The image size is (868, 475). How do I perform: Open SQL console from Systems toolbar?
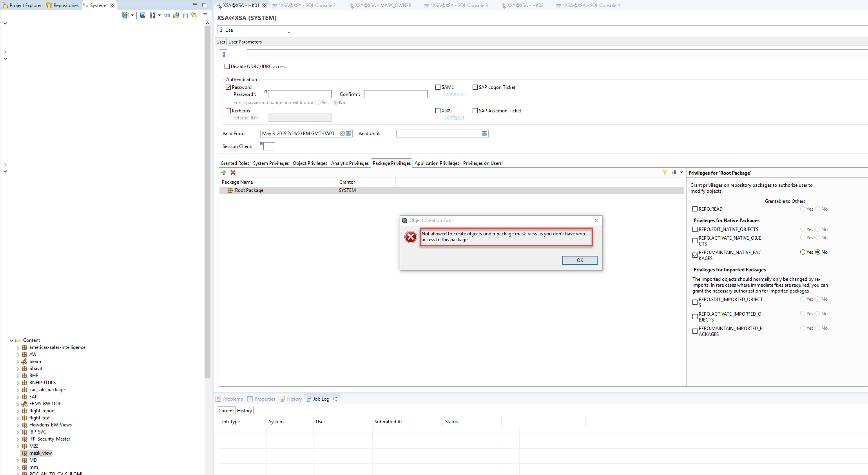click(167, 15)
